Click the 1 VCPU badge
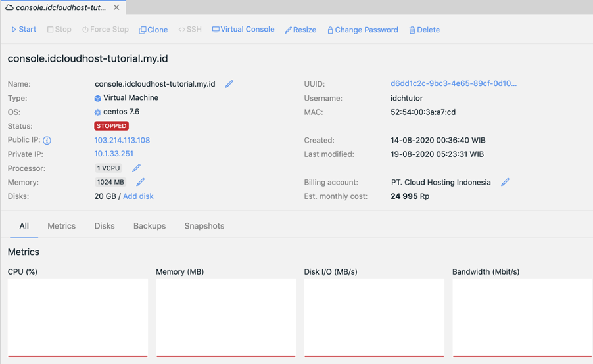 click(x=108, y=168)
